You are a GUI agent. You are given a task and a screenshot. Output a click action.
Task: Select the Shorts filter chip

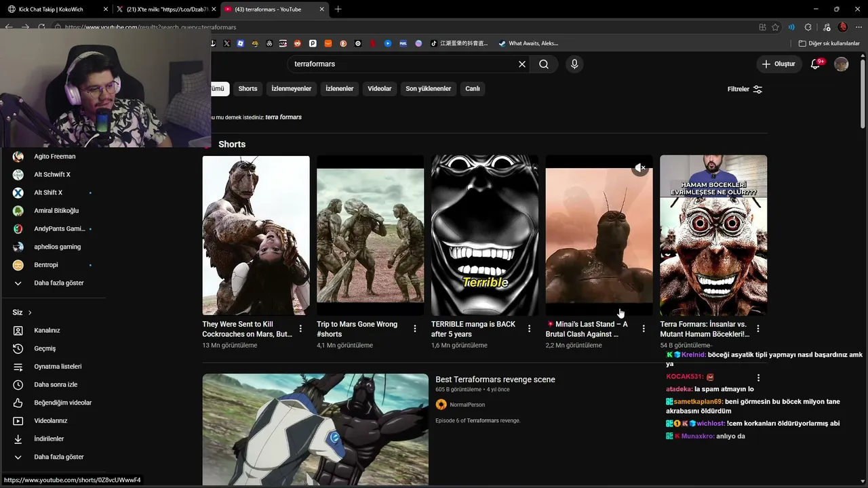pos(248,89)
